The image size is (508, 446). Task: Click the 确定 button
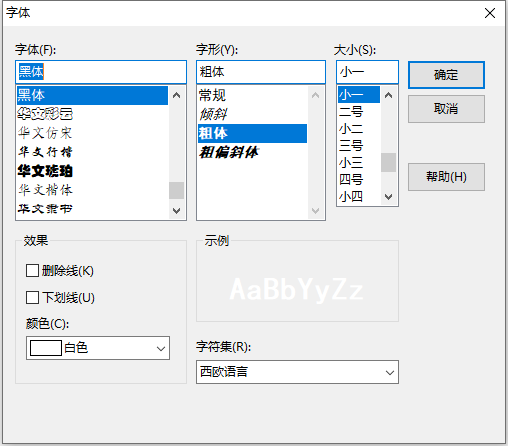446,75
